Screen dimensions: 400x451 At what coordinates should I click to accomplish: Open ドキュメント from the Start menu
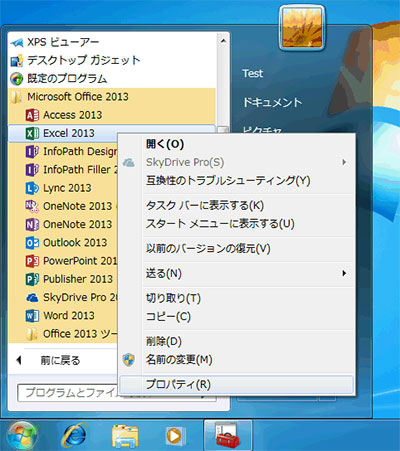point(272,102)
